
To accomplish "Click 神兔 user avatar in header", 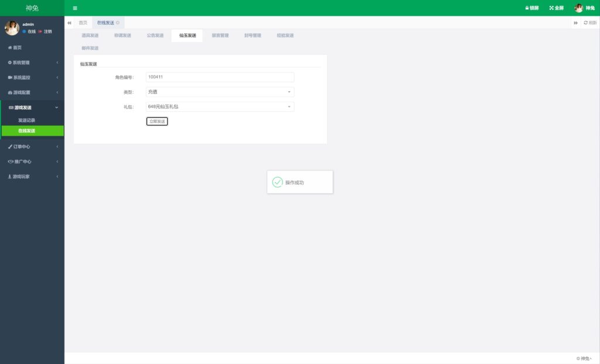I will point(579,8).
